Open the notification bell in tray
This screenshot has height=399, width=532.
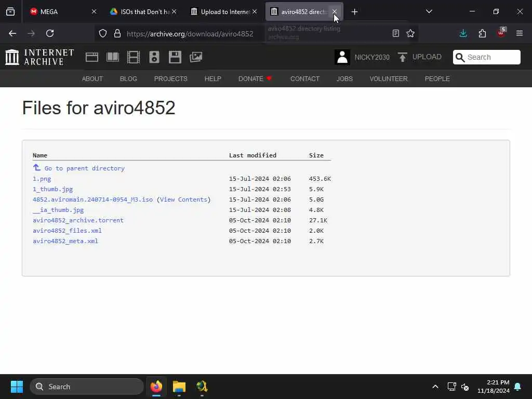tap(517, 387)
